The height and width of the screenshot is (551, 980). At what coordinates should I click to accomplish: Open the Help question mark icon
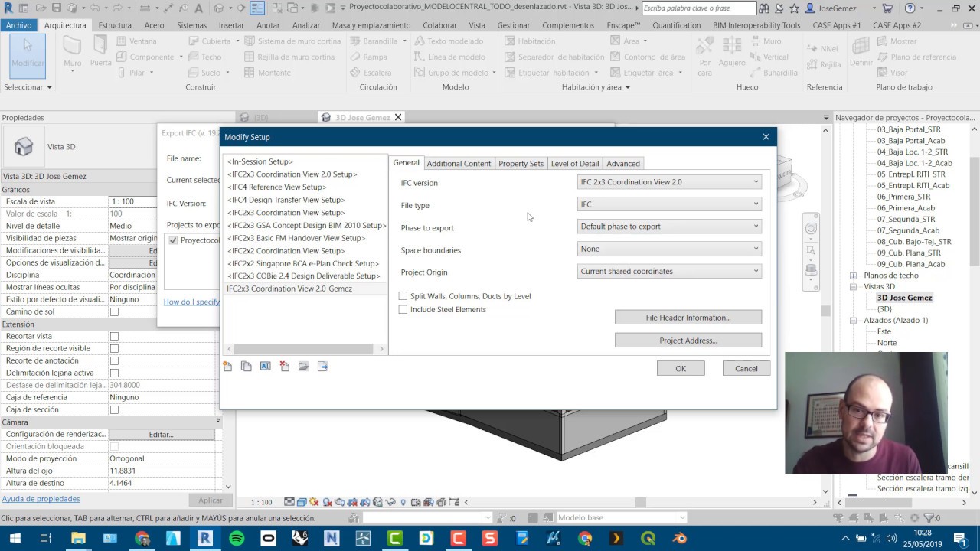[910, 8]
